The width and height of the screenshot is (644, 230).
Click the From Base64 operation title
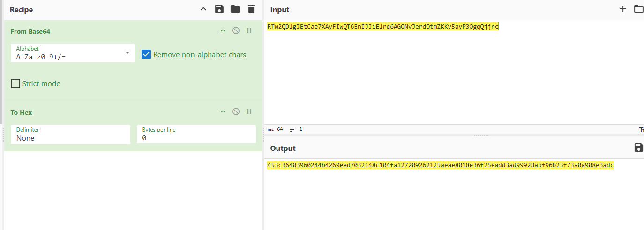(x=30, y=31)
